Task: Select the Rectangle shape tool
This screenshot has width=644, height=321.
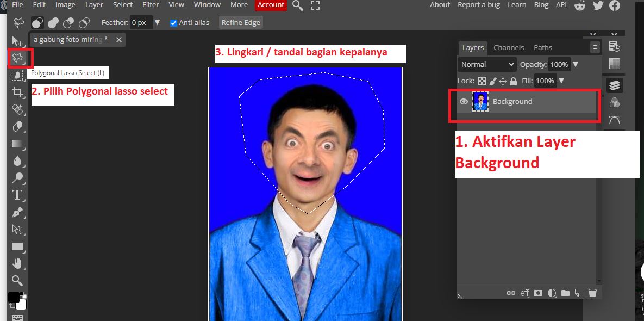Action: coord(17,246)
